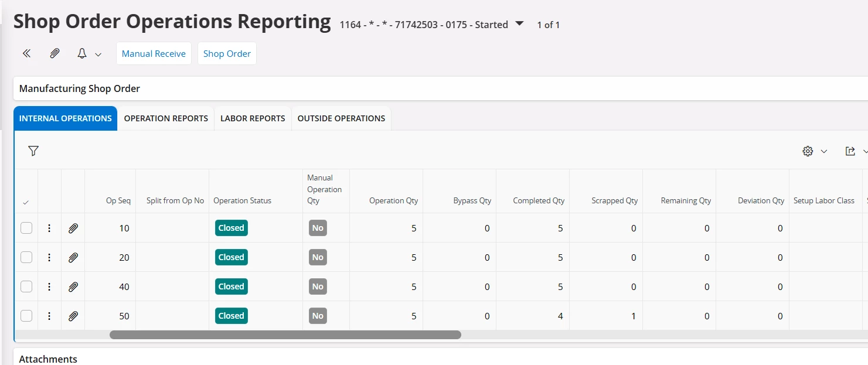The image size is (868, 365).
Task: Toggle the select-all rows checkmark header
Action: click(26, 202)
